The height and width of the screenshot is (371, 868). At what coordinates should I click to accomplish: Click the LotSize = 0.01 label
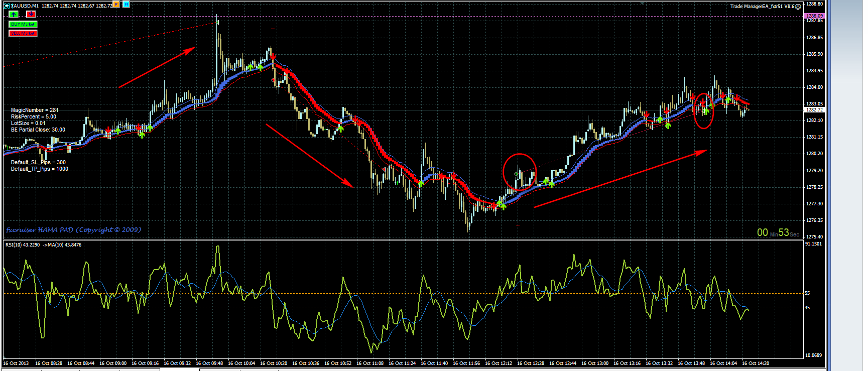coord(28,123)
